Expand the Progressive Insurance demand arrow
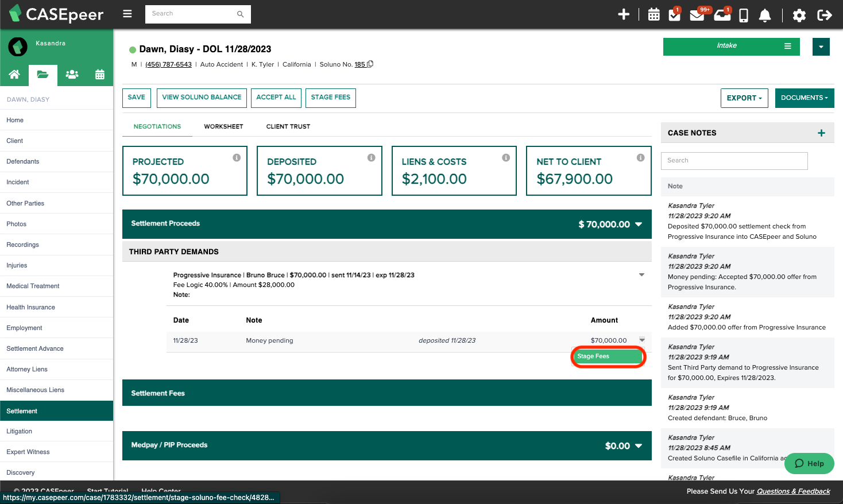The height and width of the screenshot is (504, 843). click(x=641, y=275)
